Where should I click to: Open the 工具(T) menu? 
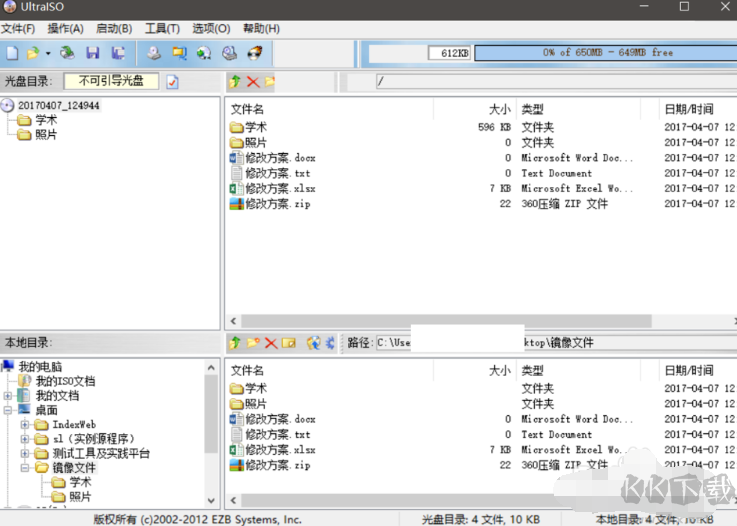click(x=162, y=29)
